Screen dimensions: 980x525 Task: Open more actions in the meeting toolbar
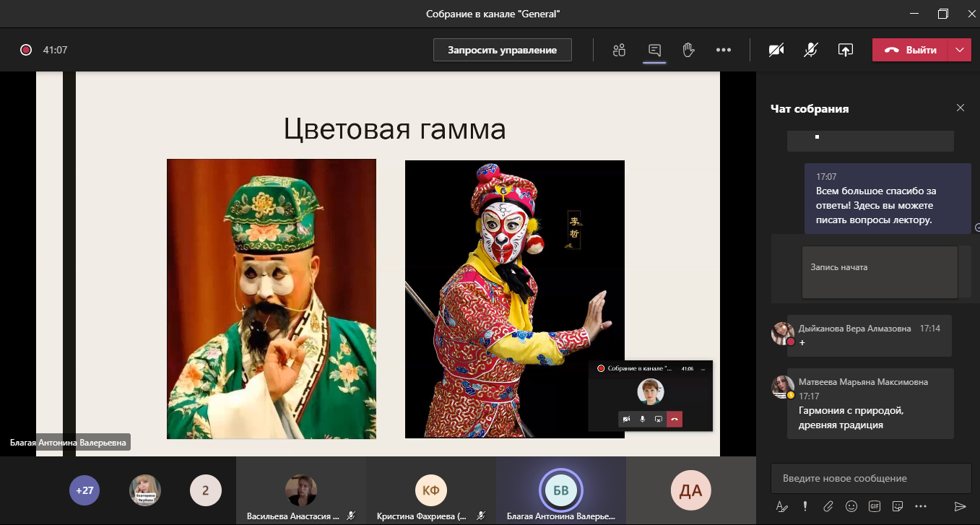(724, 50)
